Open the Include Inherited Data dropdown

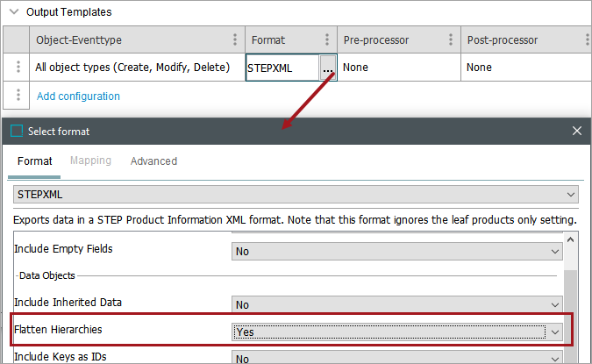[554, 304]
